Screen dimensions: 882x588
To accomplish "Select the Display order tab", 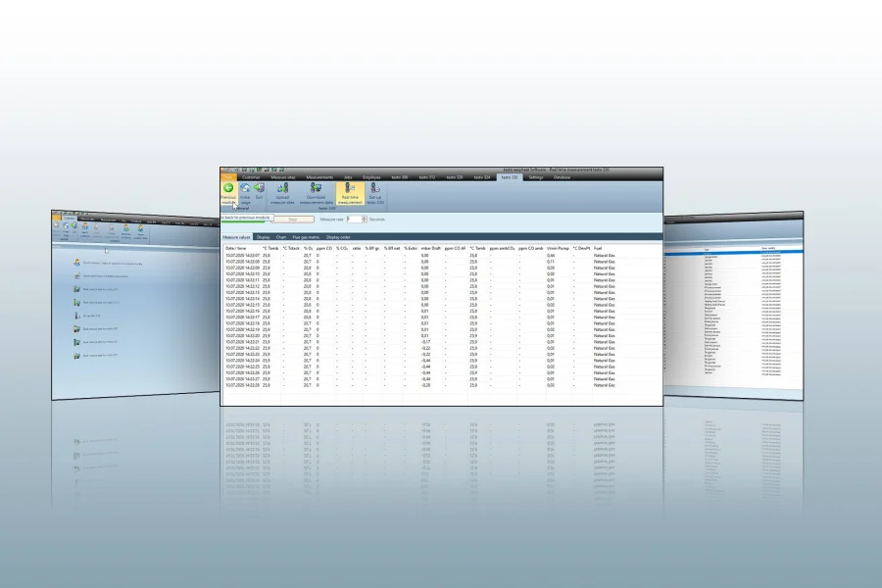I will pos(338,237).
